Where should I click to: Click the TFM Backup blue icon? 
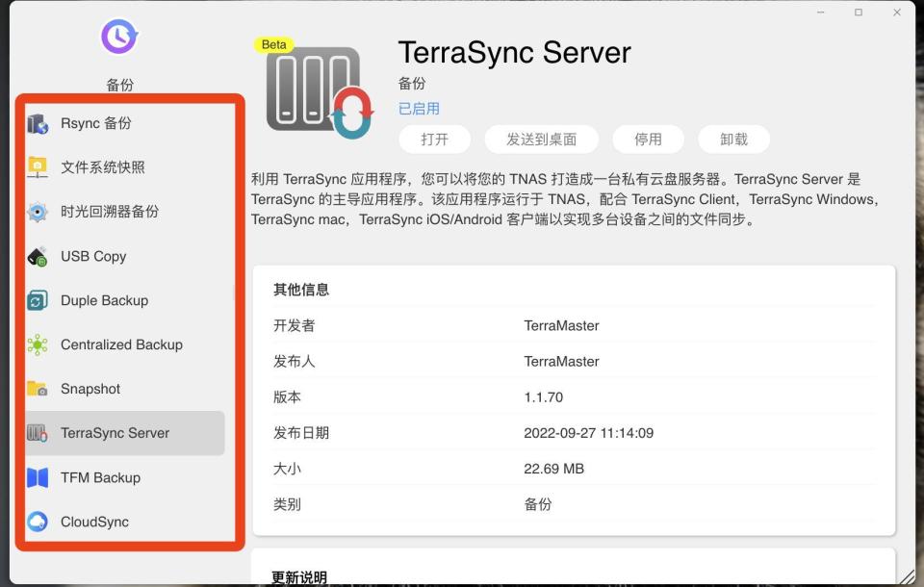point(38,477)
